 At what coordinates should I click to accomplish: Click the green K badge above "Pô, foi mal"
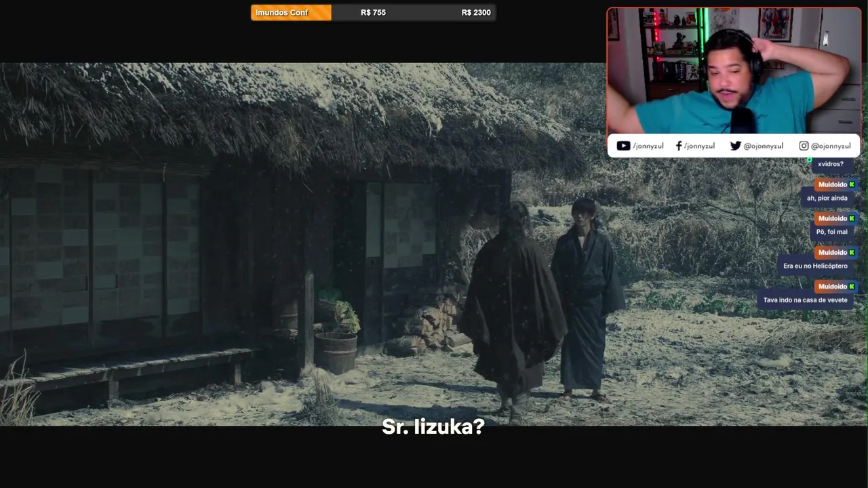point(852,218)
